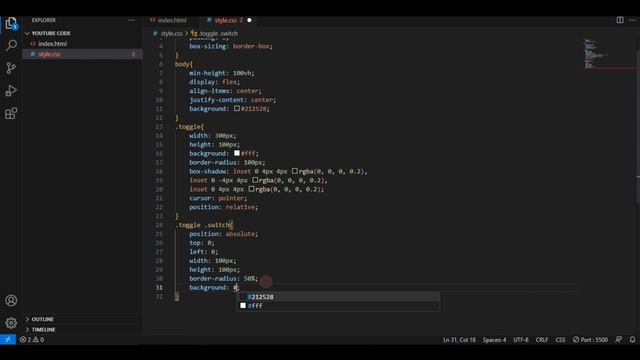The width and height of the screenshot is (640, 360).
Task: Split the editor to the right
Action: coord(620,20)
